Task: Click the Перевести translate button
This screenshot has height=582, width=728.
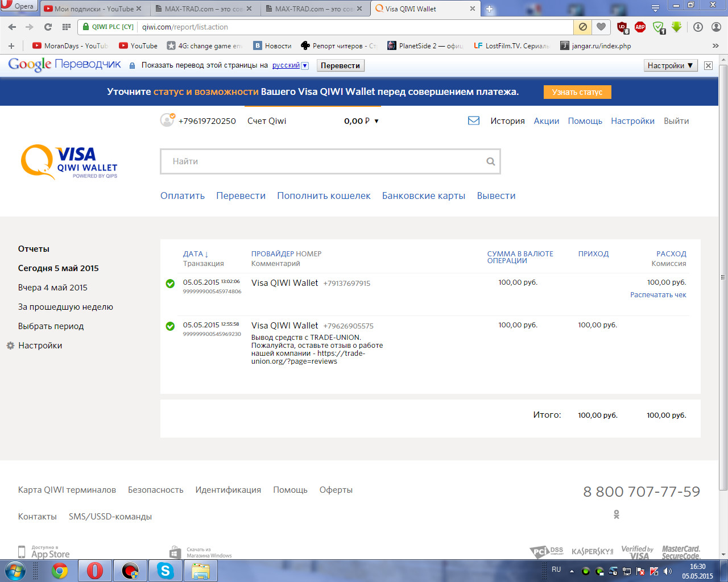Action: pos(340,65)
